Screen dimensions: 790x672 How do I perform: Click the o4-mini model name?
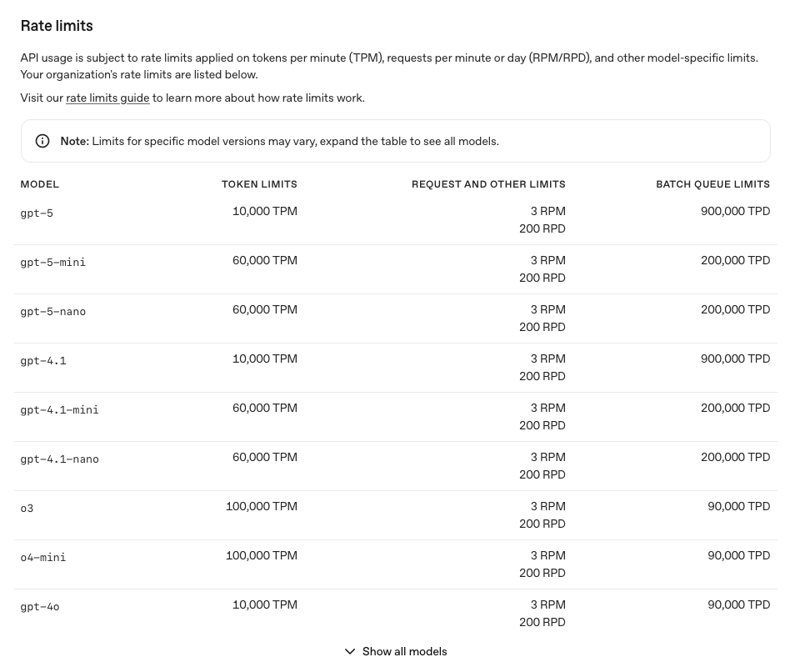point(43,558)
